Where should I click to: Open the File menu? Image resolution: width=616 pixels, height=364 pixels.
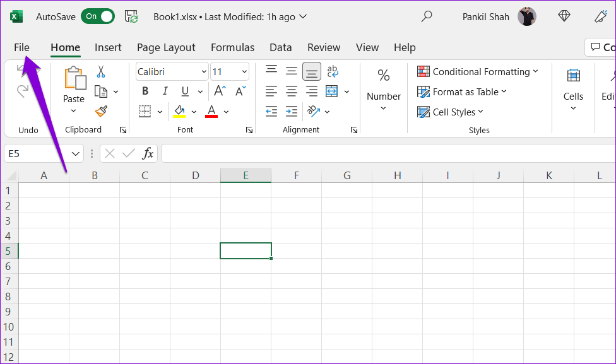point(21,47)
